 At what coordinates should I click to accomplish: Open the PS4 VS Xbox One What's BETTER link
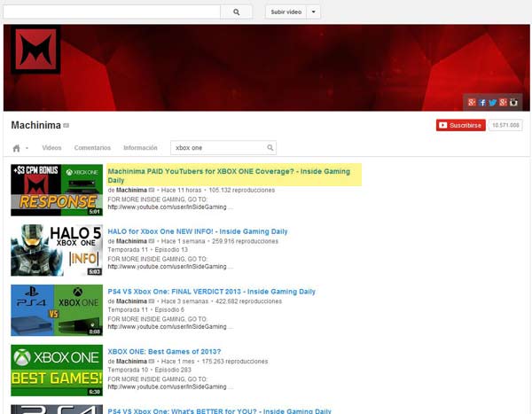tap(219, 411)
